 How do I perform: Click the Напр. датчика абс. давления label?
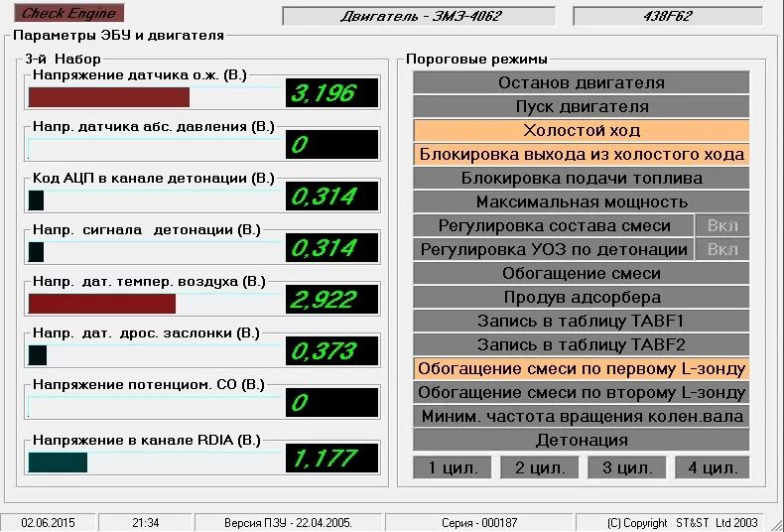pos(154,126)
